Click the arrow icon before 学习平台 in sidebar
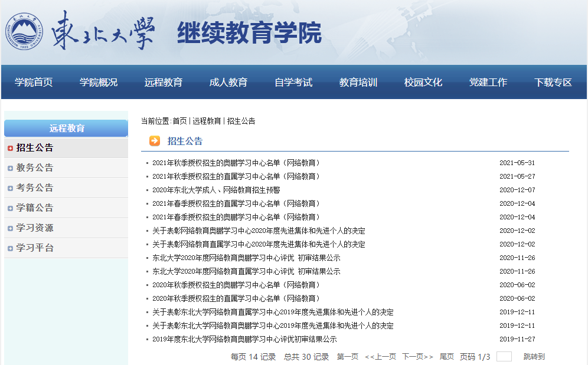The image size is (588, 365). click(11, 247)
